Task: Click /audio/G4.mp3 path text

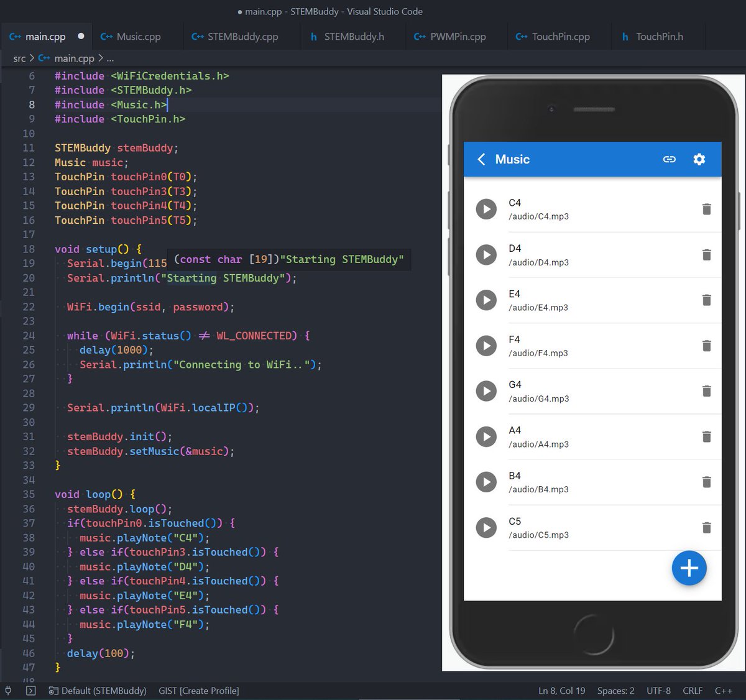Action: 539,398
